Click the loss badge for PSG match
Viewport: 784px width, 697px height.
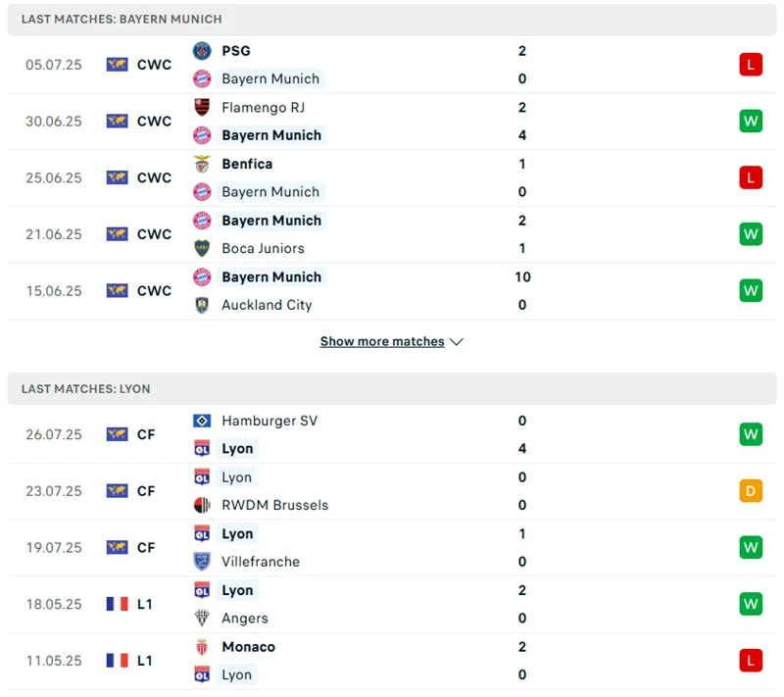coord(751,65)
